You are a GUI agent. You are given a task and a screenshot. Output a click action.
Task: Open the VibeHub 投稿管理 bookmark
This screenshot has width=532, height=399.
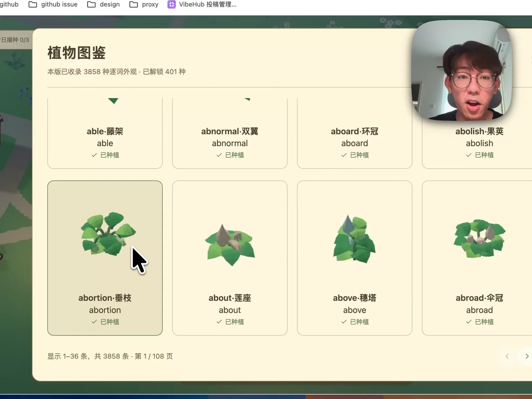click(202, 4)
